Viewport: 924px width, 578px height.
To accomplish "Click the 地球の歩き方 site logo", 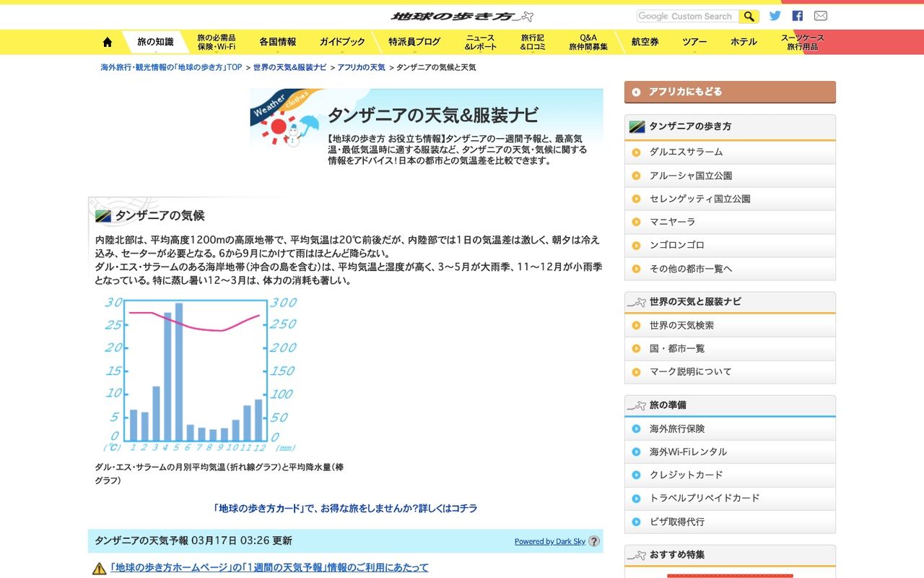I will point(462,16).
